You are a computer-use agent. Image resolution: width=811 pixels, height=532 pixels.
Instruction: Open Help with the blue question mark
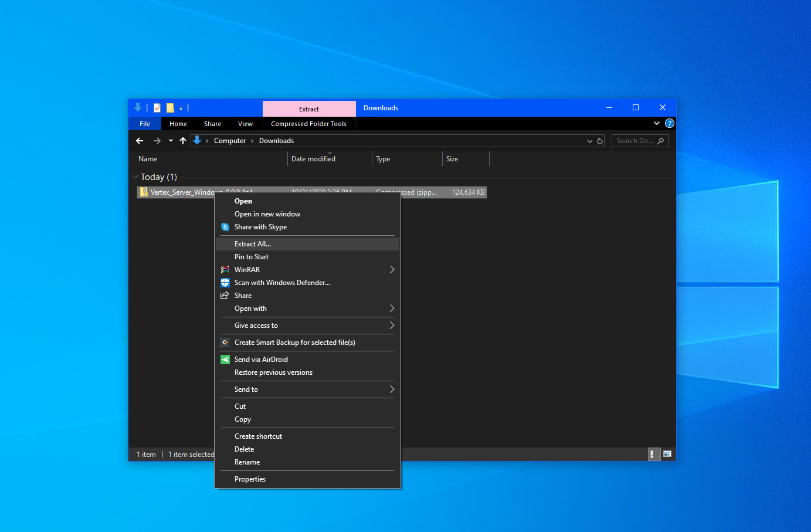[670, 124]
